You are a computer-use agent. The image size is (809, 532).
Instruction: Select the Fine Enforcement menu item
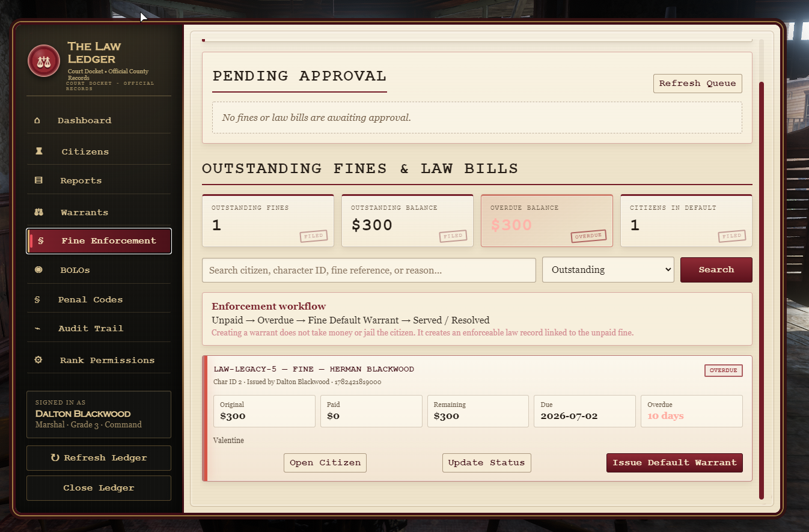point(99,240)
